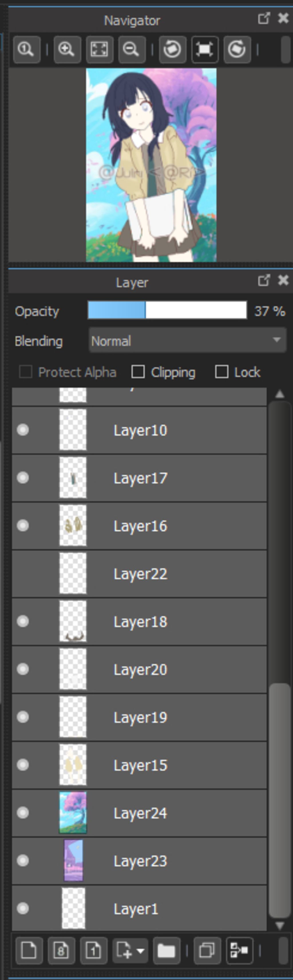Viewport: 293px width, 980px height.
Task: Adjust the layer Opacity slider
Action: pyautogui.click(x=167, y=310)
